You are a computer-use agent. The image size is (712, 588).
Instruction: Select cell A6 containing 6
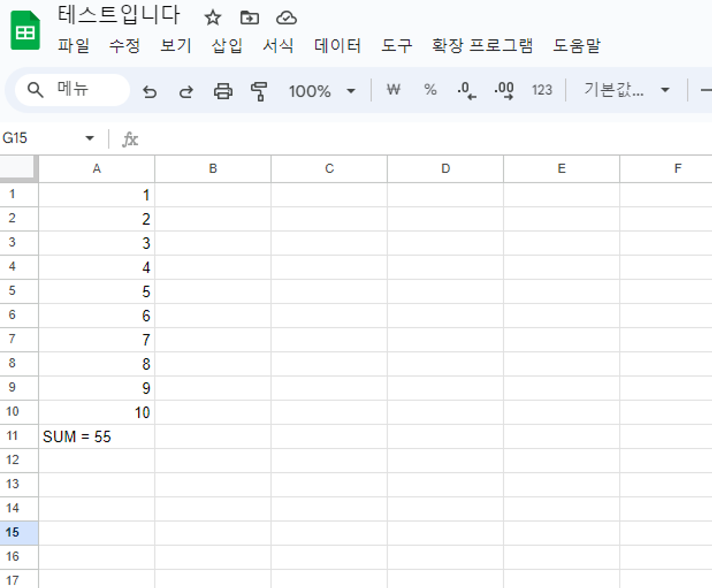click(x=97, y=315)
